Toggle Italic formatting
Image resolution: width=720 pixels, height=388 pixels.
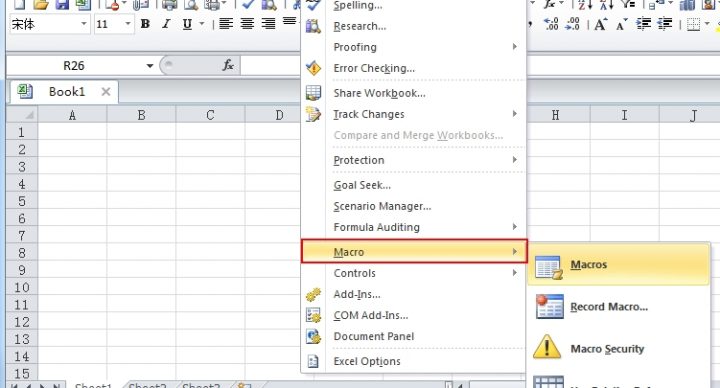coord(166,24)
